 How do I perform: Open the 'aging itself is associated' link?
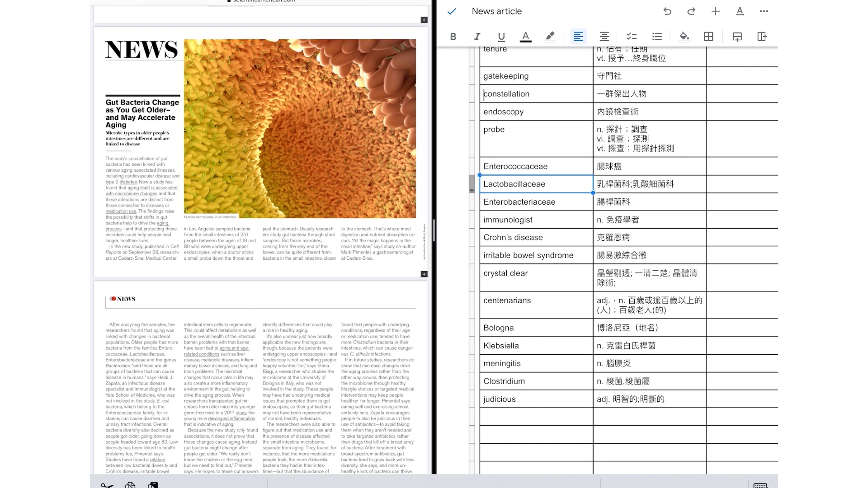pyautogui.click(x=152, y=188)
